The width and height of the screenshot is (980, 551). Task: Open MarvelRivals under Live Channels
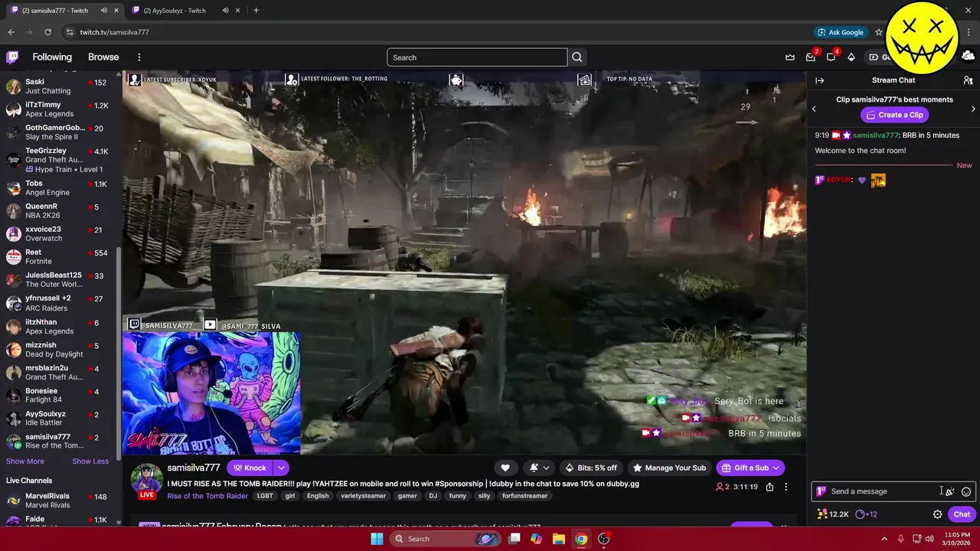pyautogui.click(x=60, y=501)
